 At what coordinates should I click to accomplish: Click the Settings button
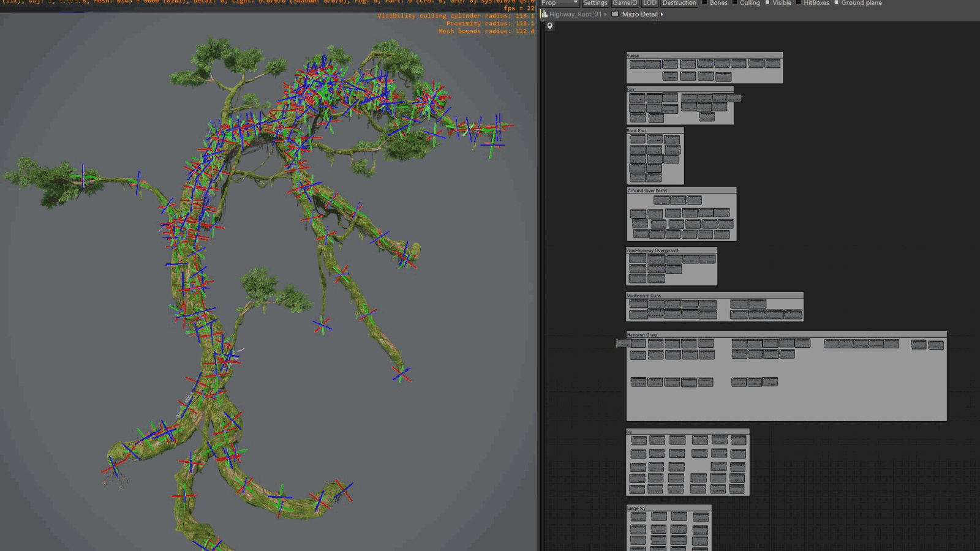595,3
